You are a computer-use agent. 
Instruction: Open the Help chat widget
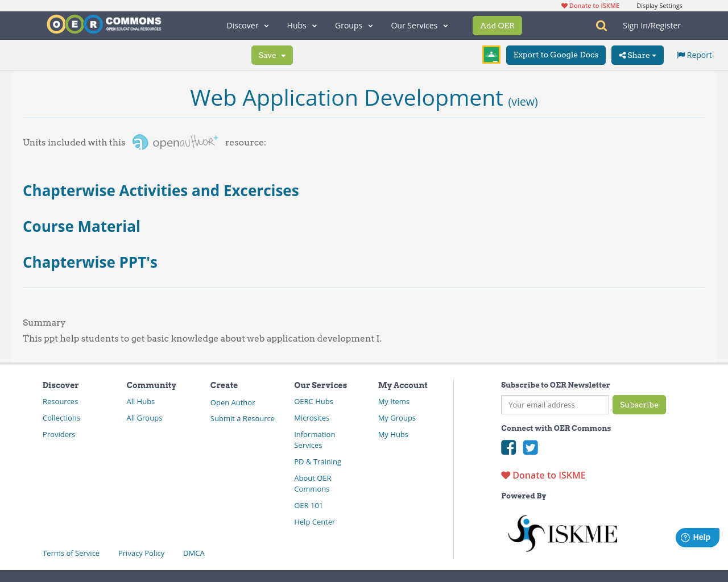697,537
